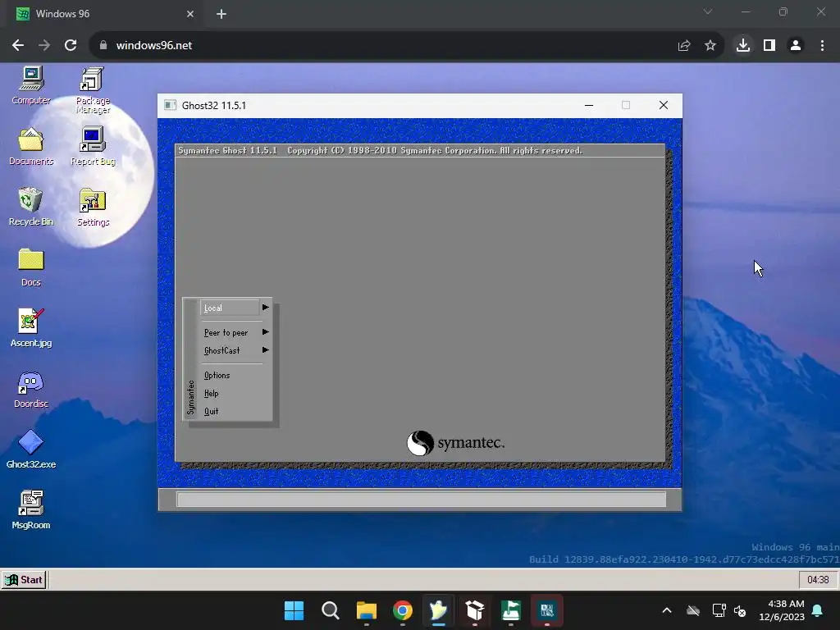Open the Settings desktop icon

click(x=93, y=207)
